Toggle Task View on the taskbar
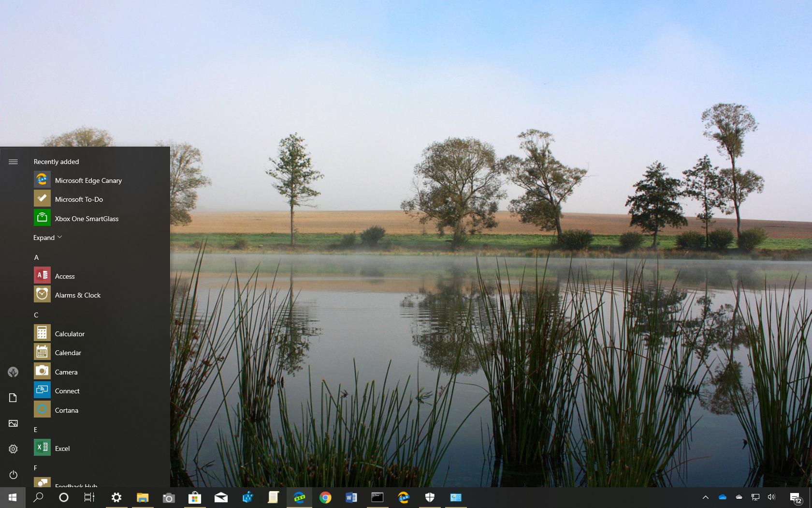 point(89,498)
